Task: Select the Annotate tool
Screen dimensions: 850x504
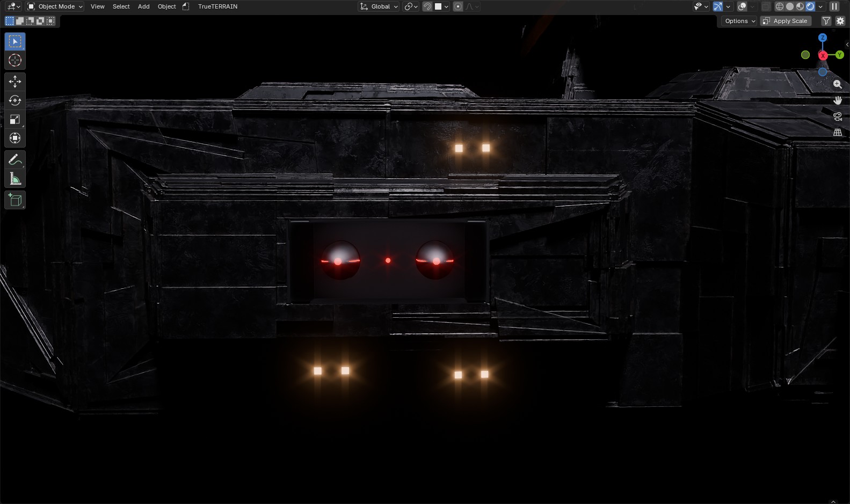Action: pos(15,159)
